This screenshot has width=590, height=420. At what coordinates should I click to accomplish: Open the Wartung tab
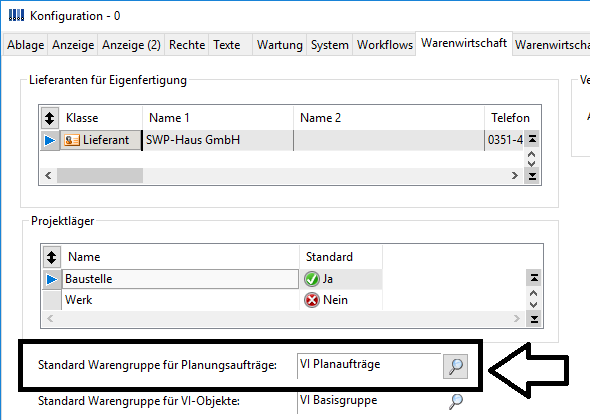click(280, 45)
